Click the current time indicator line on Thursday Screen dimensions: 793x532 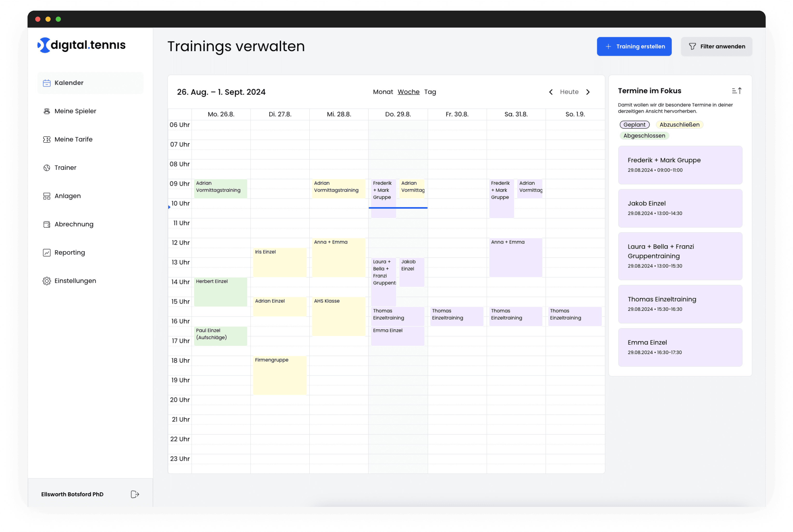tap(398, 208)
